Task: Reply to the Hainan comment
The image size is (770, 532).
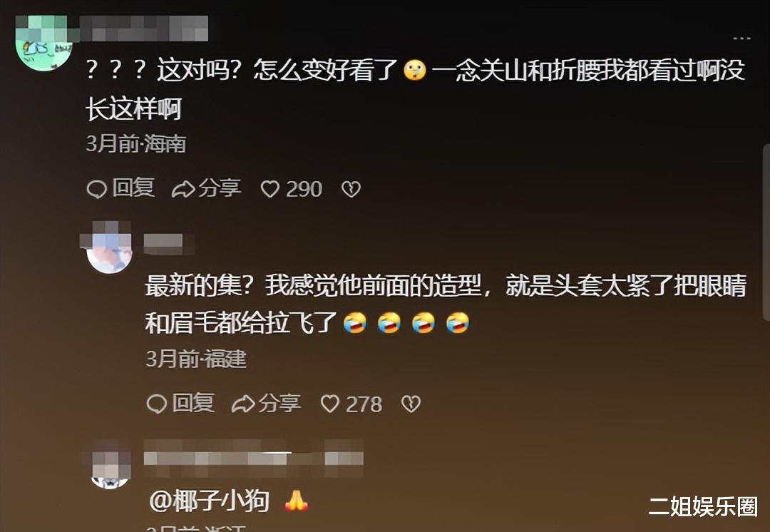Action: tap(120, 188)
